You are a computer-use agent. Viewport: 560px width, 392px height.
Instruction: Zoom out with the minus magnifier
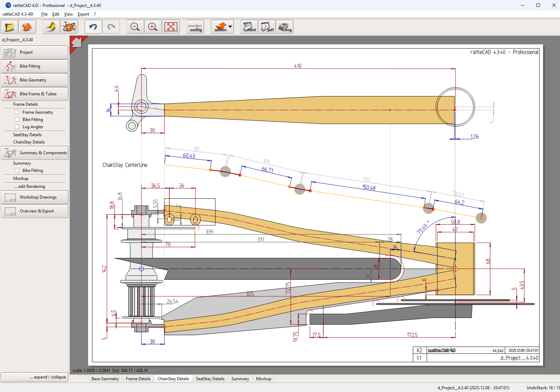135,27
